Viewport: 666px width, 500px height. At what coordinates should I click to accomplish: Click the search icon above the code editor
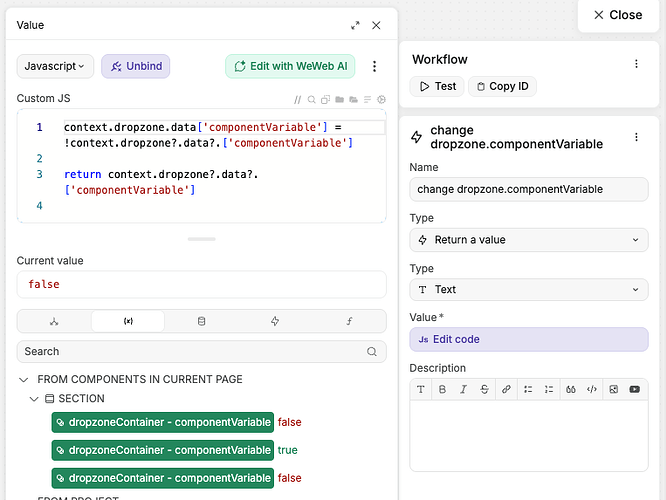(x=312, y=99)
